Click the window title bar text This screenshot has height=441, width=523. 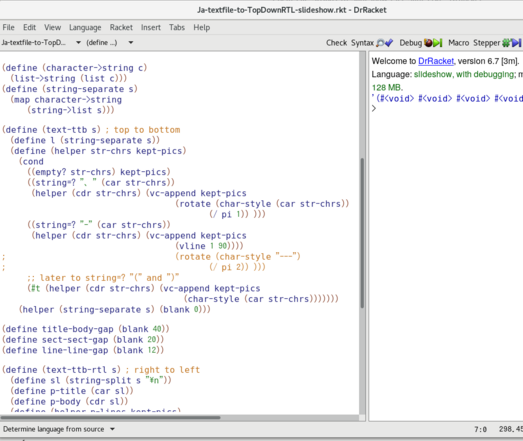pos(292,10)
